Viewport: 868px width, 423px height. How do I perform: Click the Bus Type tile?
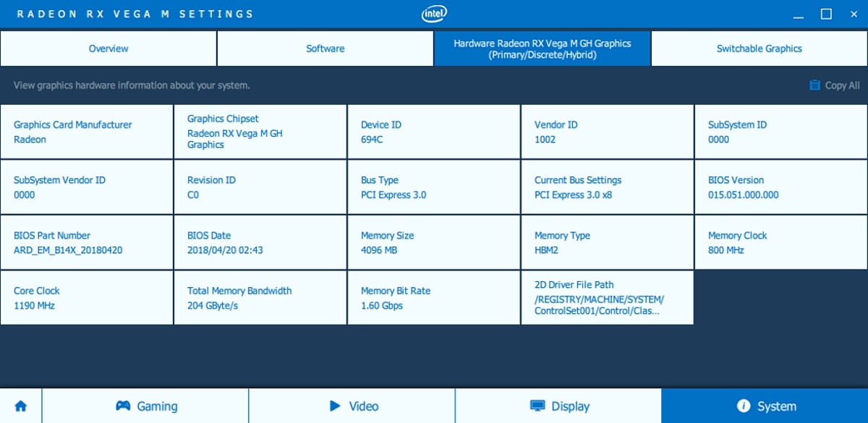point(434,187)
